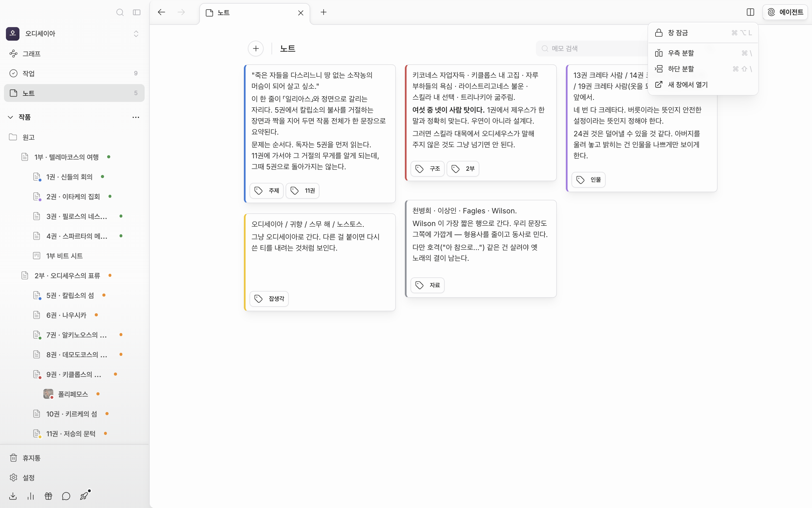
Task: Open a new tab with plus
Action: coord(323,12)
